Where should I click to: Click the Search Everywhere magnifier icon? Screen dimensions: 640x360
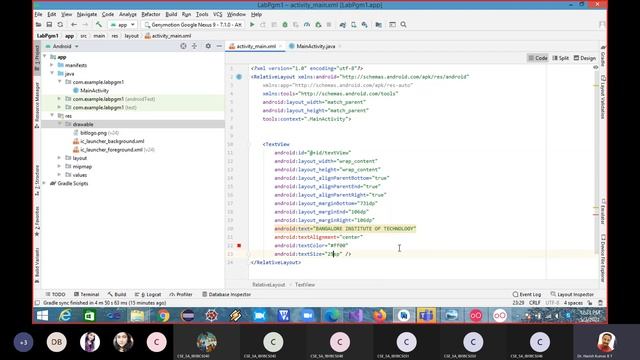coord(403,25)
